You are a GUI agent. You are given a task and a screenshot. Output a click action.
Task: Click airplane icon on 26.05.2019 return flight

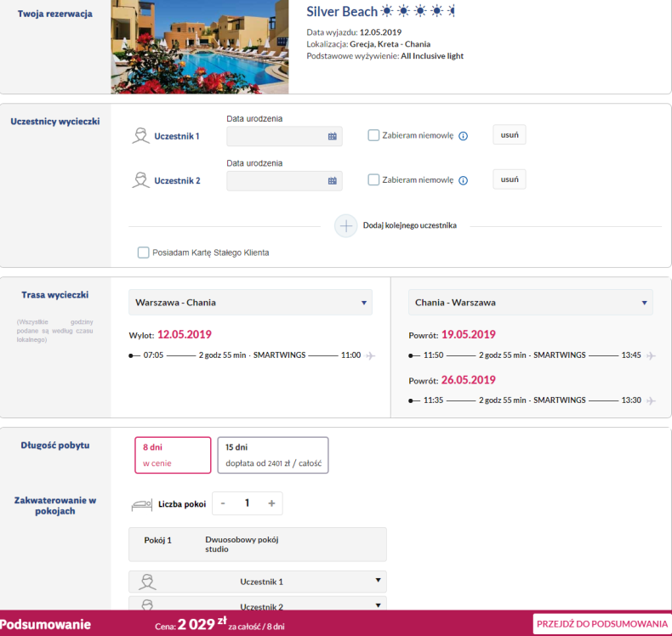tap(651, 400)
